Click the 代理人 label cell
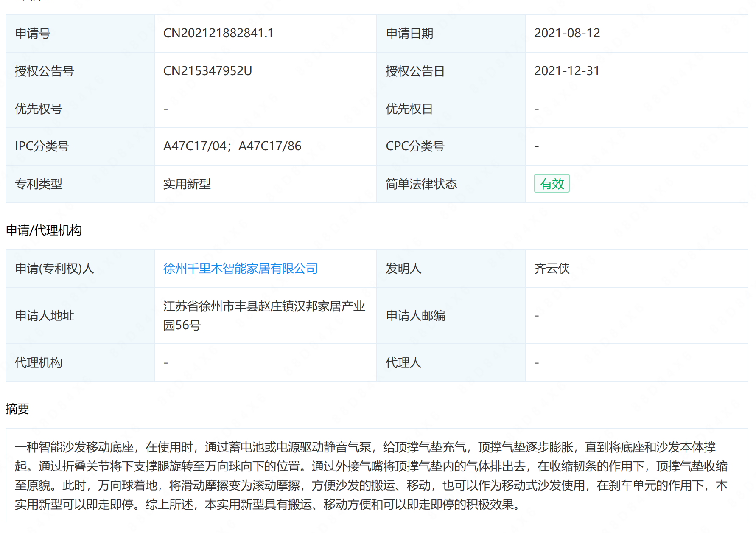756x533 pixels. click(451, 363)
